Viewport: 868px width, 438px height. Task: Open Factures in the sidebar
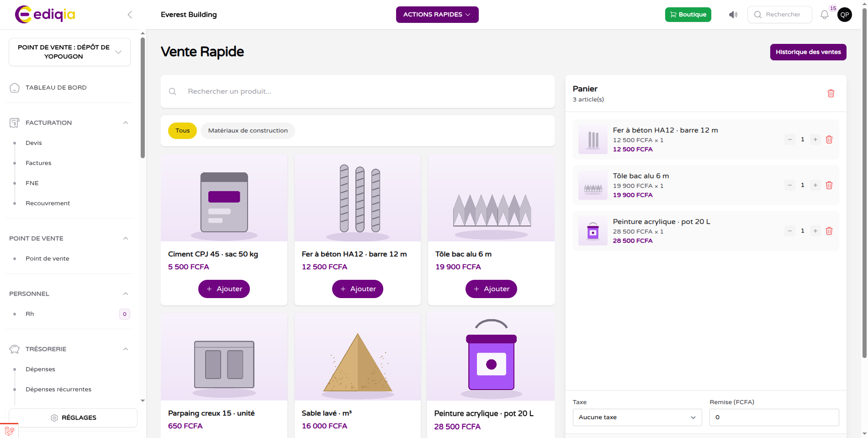38,163
